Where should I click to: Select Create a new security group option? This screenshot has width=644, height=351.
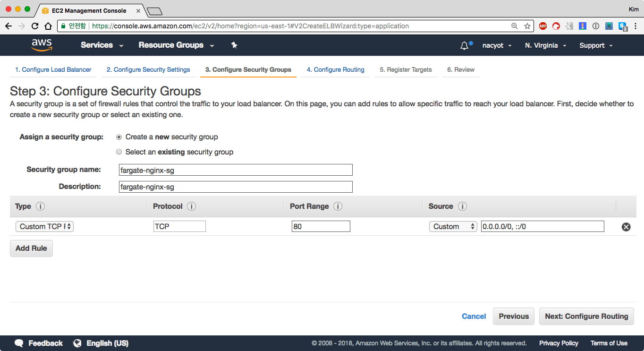[x=119, y=137]
